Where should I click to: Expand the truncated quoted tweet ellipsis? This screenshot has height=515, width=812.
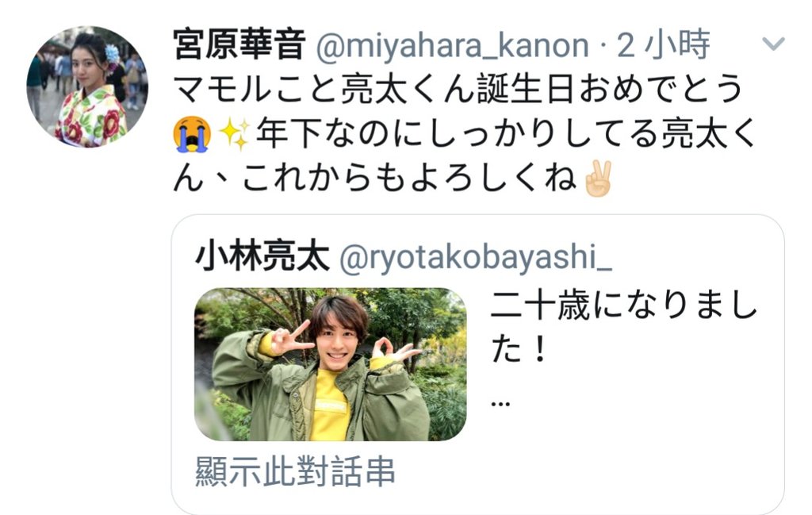point(501,403)
